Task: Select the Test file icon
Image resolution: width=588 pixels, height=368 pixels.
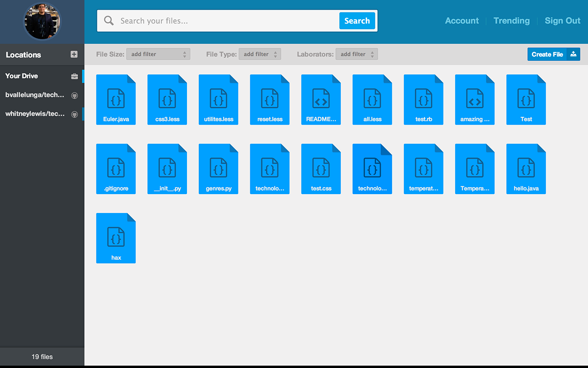Action: point(526,99)
